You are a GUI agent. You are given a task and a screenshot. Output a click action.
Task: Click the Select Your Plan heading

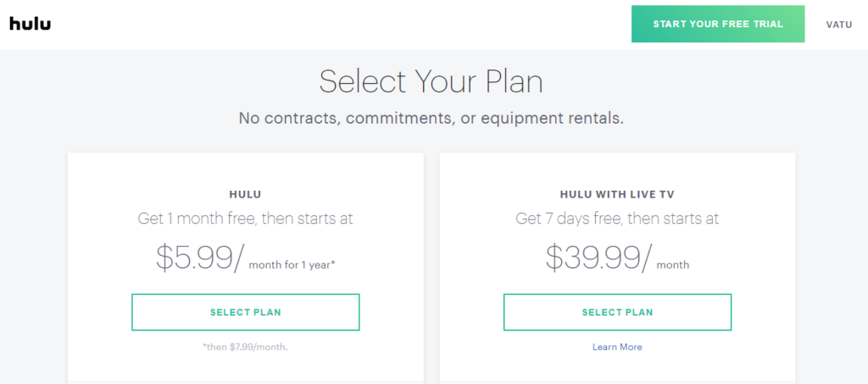(x=431, y=81)
